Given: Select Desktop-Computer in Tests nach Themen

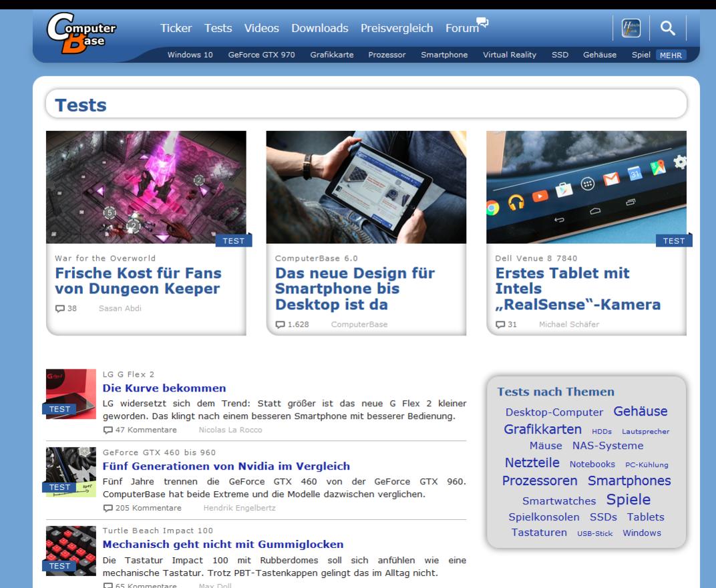Looking at the screenshot, I should pos(554,412).
